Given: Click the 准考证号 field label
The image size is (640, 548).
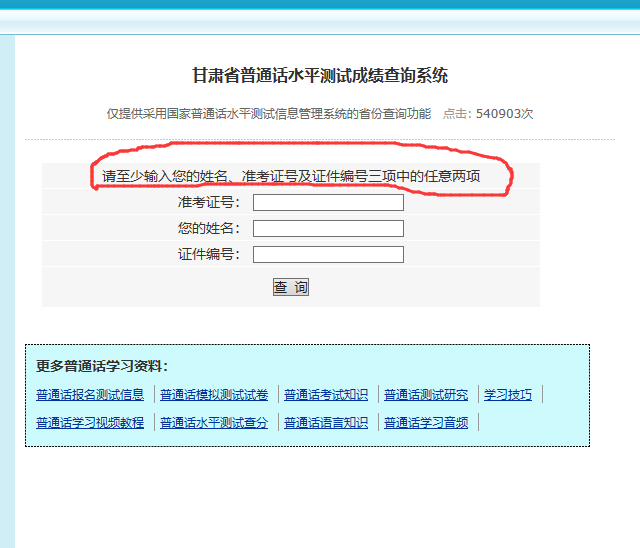Looking at the screenshot, I should (x=208, y=203).
